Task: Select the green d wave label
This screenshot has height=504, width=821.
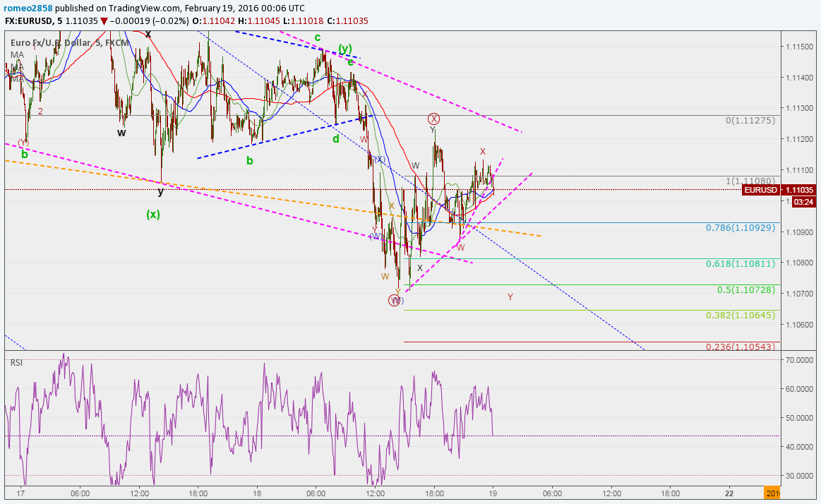Action: (335, 138)
